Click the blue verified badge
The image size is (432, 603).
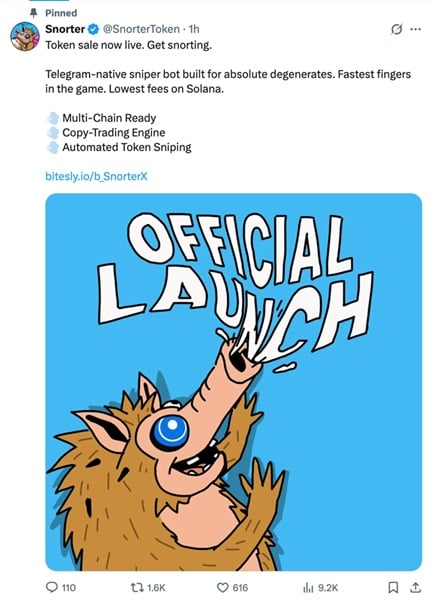(94, 29)
